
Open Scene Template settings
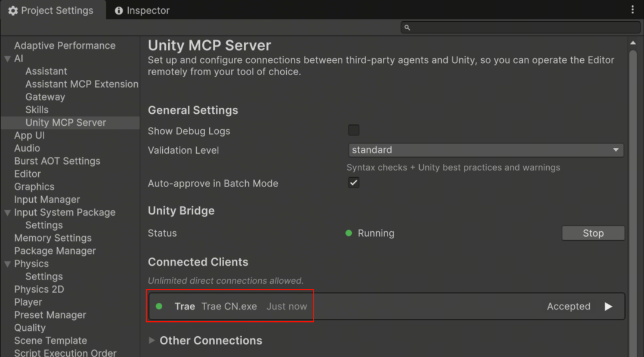(51, 340)
